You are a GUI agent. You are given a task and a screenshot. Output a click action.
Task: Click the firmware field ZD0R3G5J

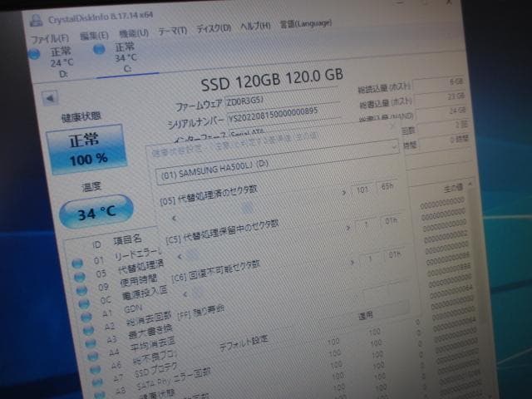point(283,97)
